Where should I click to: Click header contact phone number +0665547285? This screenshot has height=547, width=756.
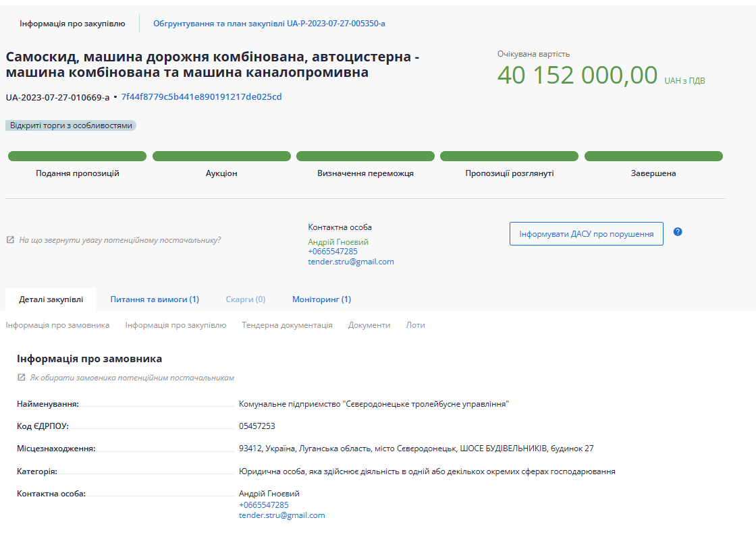[x=333, y=252]
